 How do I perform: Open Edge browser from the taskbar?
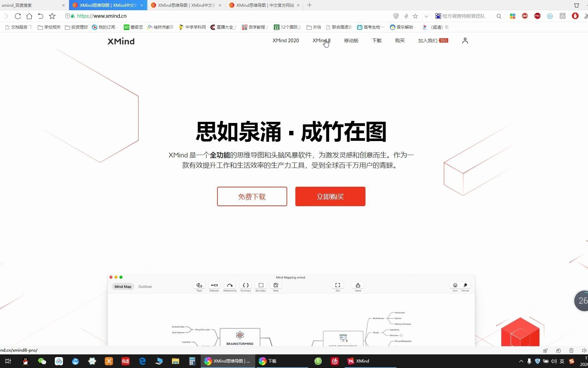click(142, 361)
